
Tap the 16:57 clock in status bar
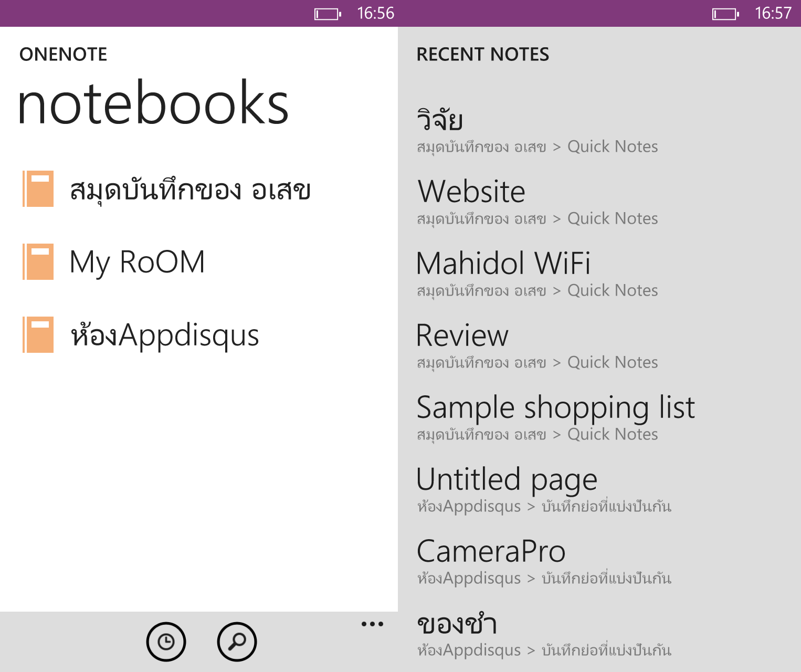coord(773,13)
